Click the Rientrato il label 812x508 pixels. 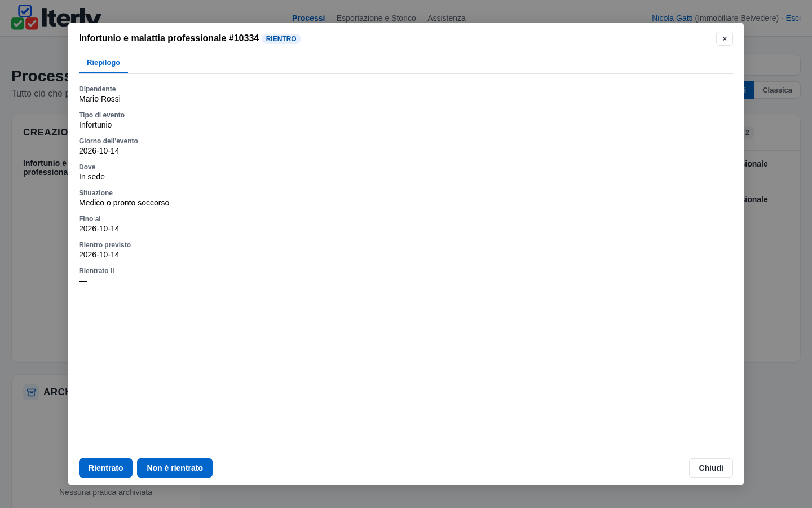[96, 271]
